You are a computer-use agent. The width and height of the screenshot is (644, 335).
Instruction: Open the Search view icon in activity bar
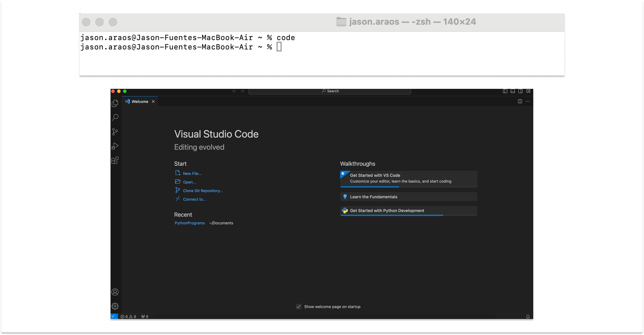click(115, 117)
